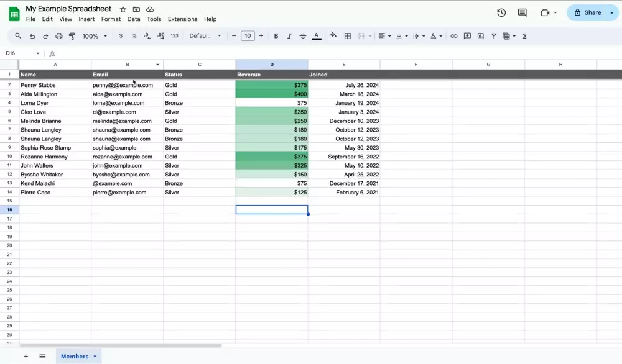This screenshot has height=364, width=622.
Task: Click the insert link icon
Action: coord(454,36)
